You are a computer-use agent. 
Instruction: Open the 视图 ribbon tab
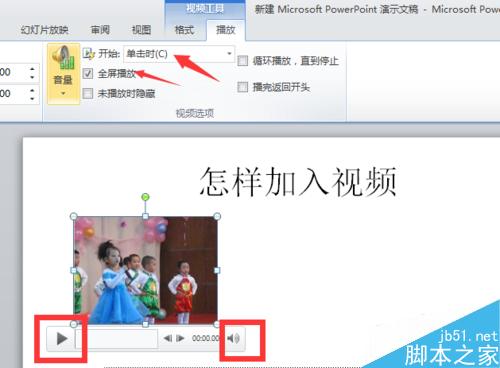(x=141, y=30)
